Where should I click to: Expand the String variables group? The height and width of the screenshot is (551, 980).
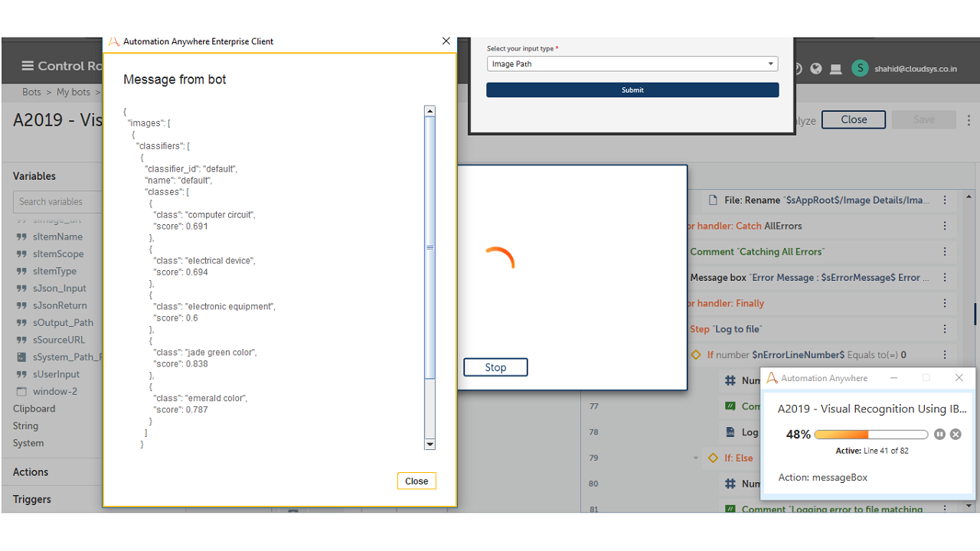point(25,425)
